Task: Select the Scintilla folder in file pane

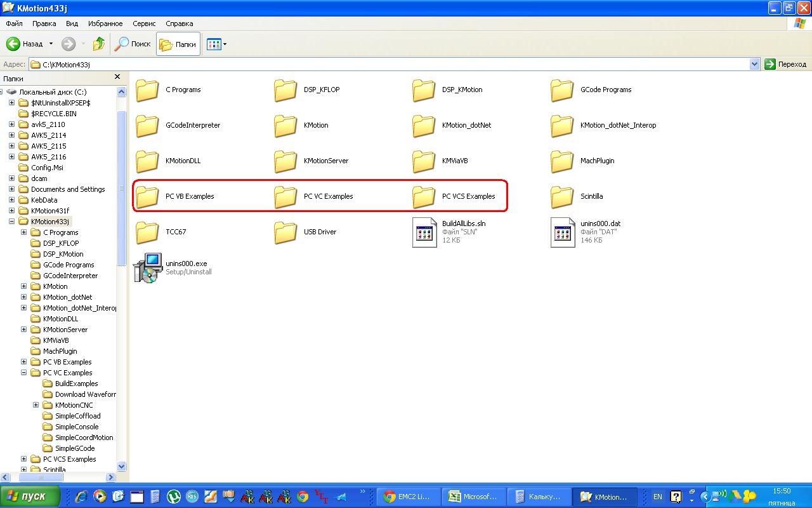Action: click(x=562, y=197)
